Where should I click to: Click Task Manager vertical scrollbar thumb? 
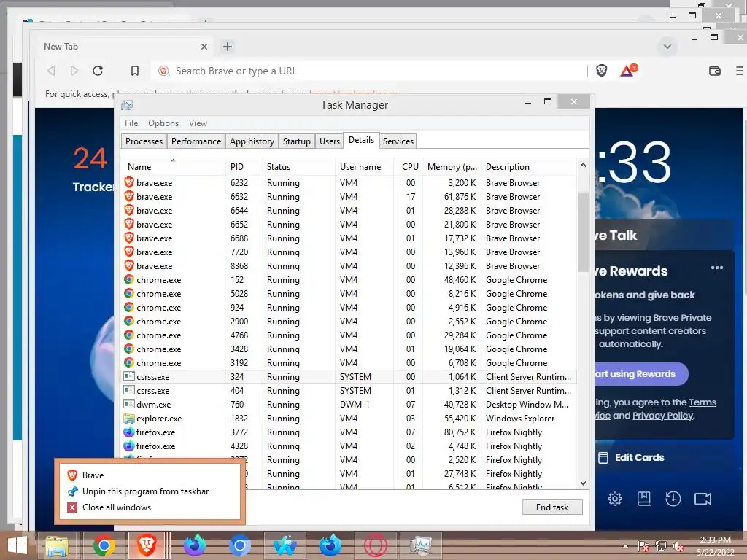[583, 232]
